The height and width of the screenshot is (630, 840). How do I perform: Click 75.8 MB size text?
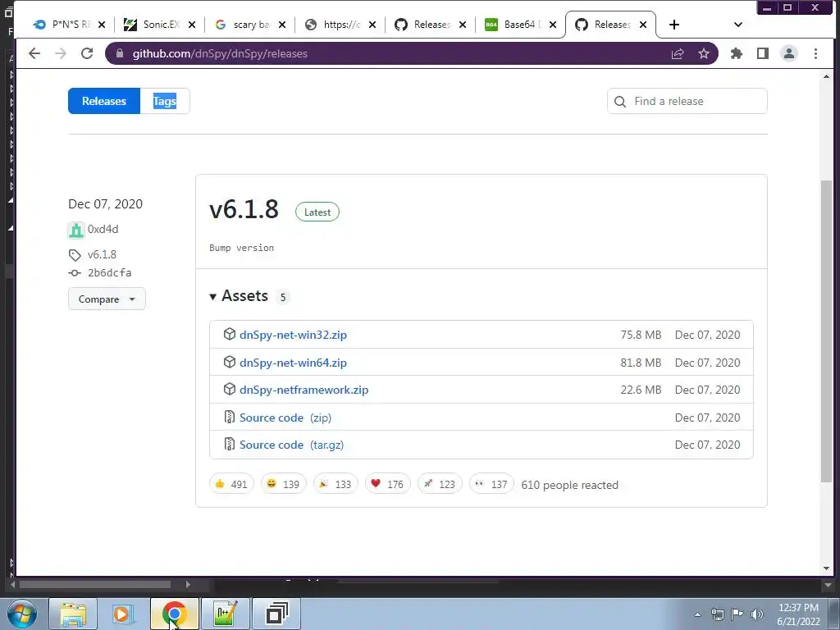tap(641, 335)
